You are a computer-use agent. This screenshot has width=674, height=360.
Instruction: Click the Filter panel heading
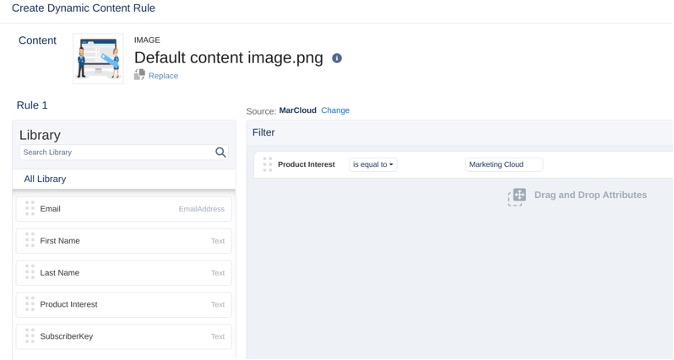tap(263, 132)
